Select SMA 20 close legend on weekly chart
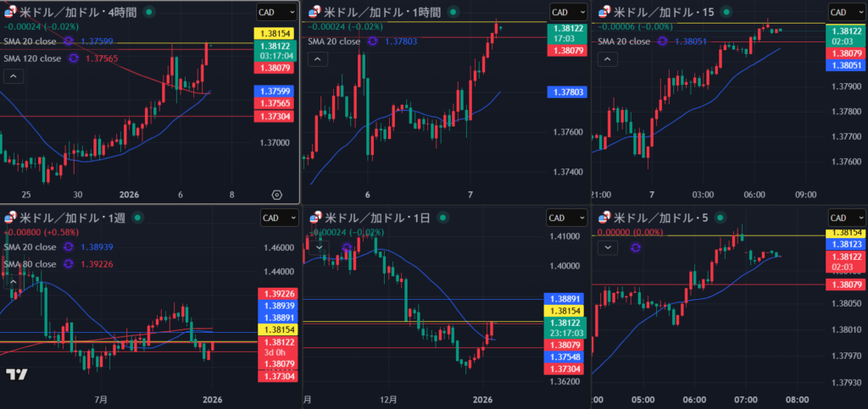This screenshot has width=868, height=409. (x=30, y=247)
